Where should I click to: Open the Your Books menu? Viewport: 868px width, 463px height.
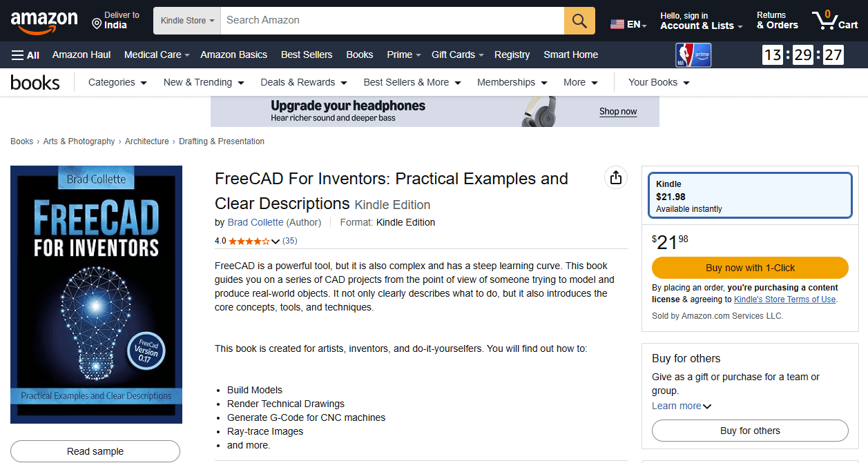pyautogui.click(x=659, y=82)
